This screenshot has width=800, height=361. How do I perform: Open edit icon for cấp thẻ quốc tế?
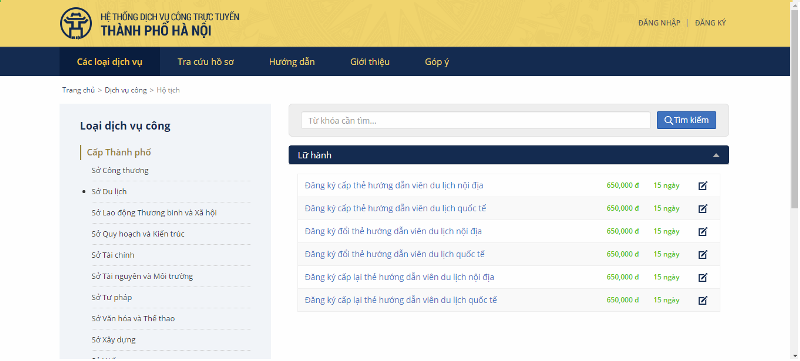(x=703, y=209)
